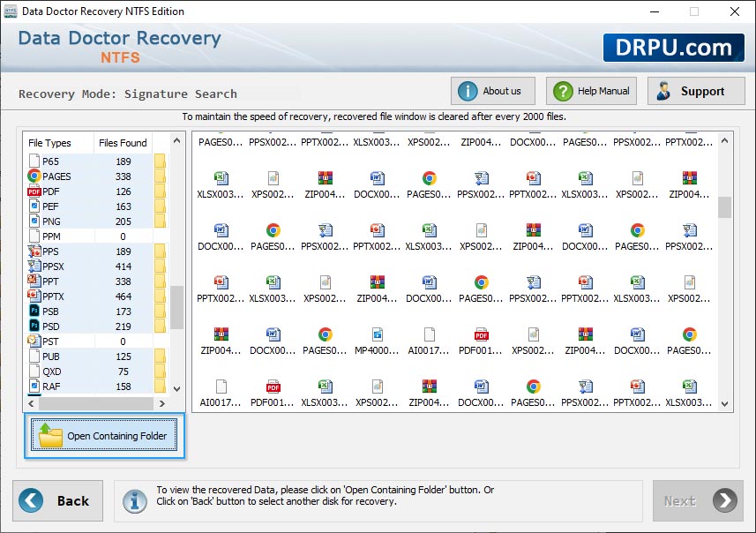756x533 pixels.
Task: Go Back to disk selection
Action: pos(58,500)
